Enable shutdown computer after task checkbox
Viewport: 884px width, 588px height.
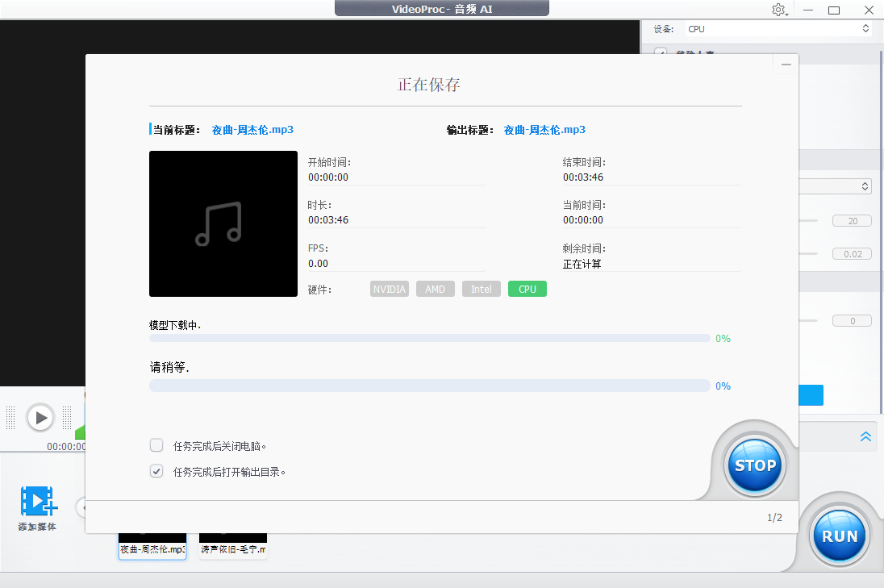156,444
